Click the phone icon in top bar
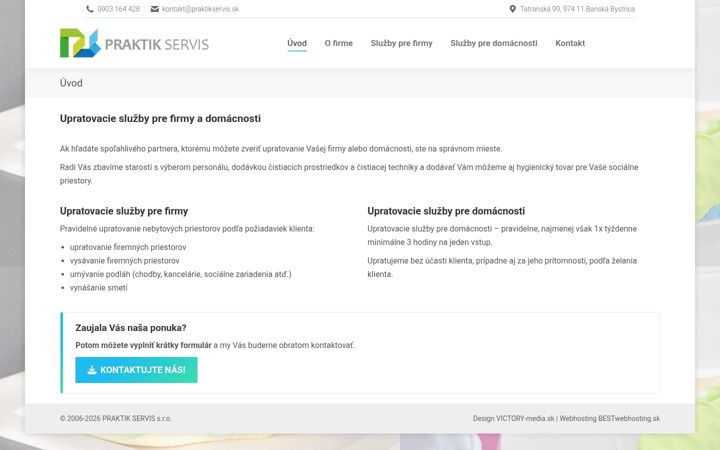Image resolution: width=720 pixels, height=450 pixels. [x=90, y=9]
